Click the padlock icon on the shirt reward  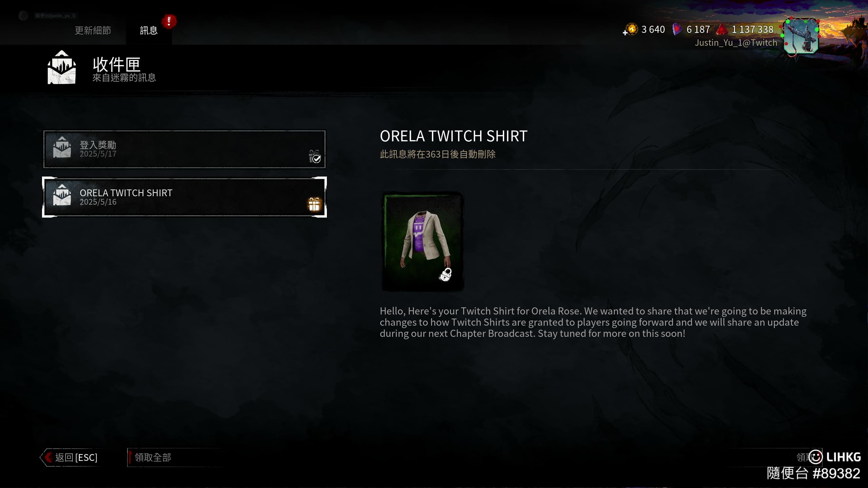[x=446, y=274]
